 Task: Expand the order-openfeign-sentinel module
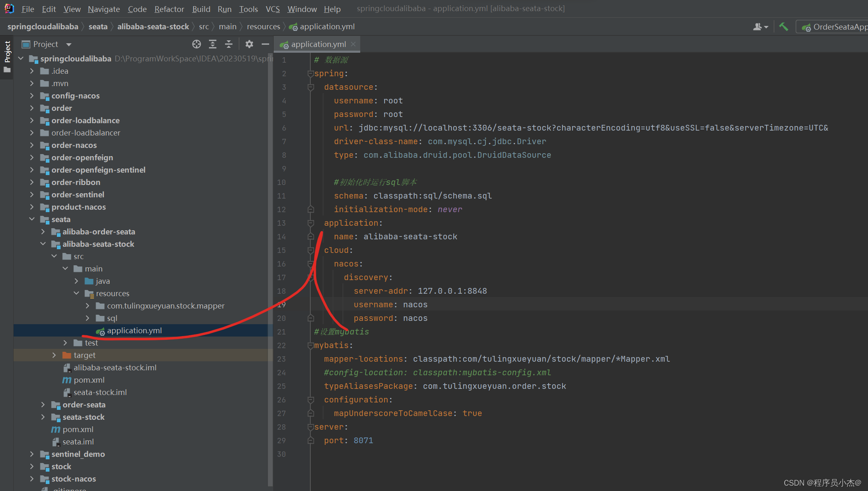(32, 170)
